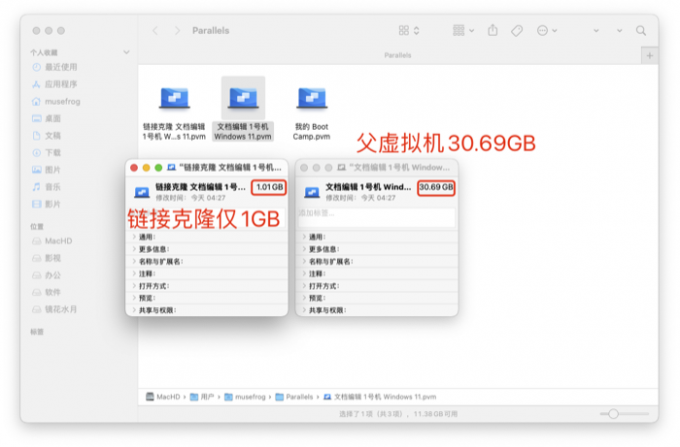Click musefrog in the path bar
Image resolution: width=680 pixels, height=447 pixels.
(x=245, y=397)
